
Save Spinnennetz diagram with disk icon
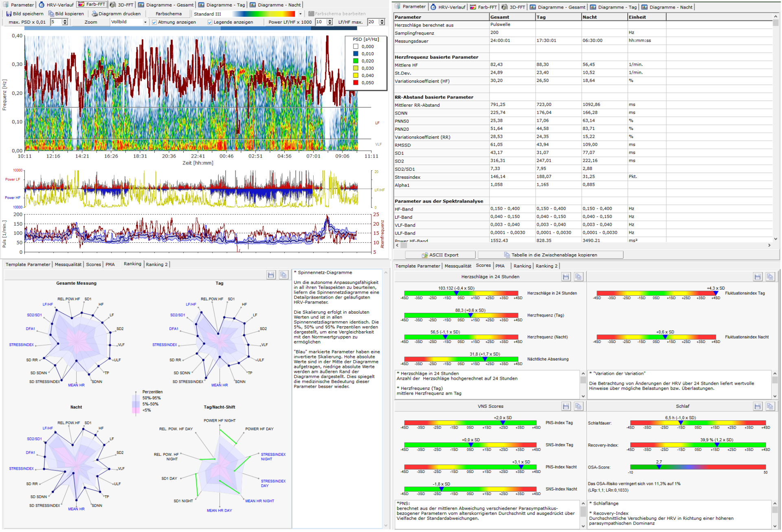(x=271, y=275)
